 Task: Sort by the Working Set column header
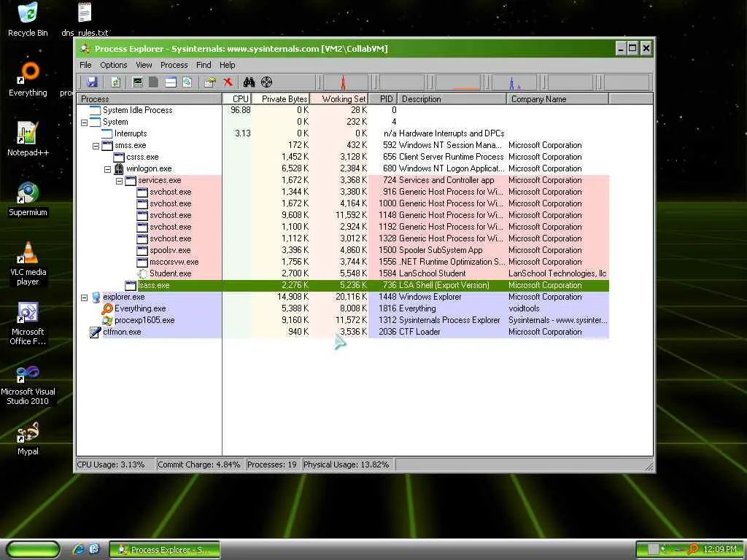[339, 99]
